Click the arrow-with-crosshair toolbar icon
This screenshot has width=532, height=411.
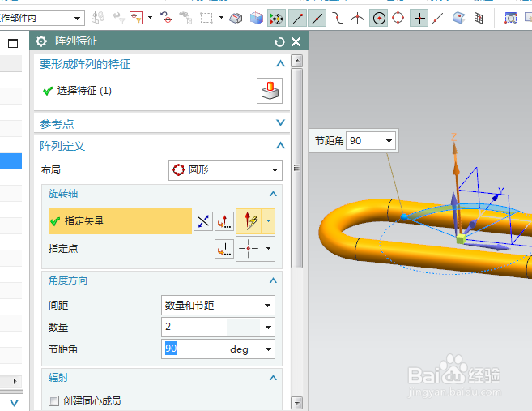coord(166,18)
